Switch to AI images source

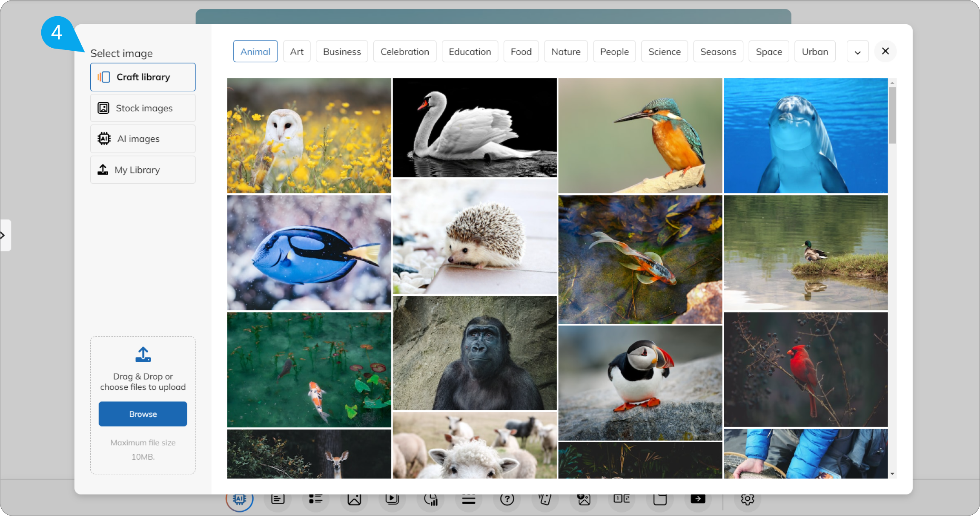143,139
